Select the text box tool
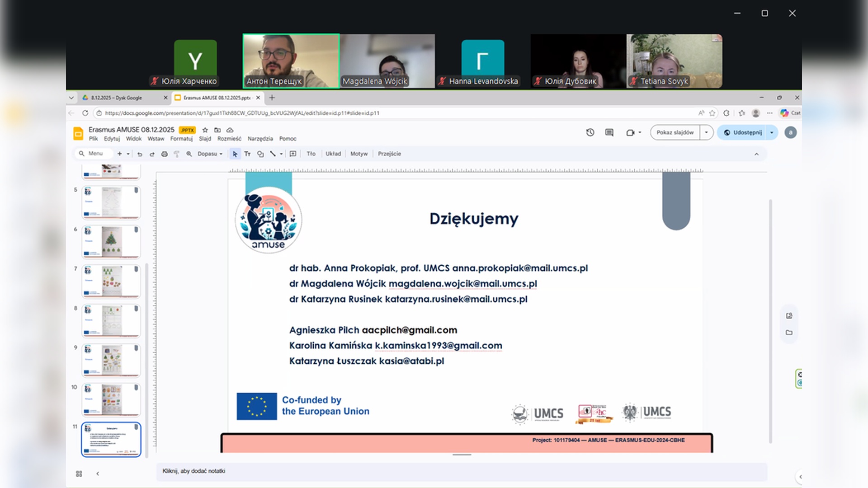This screenshot has width=868, height=488. coord(247,154)
